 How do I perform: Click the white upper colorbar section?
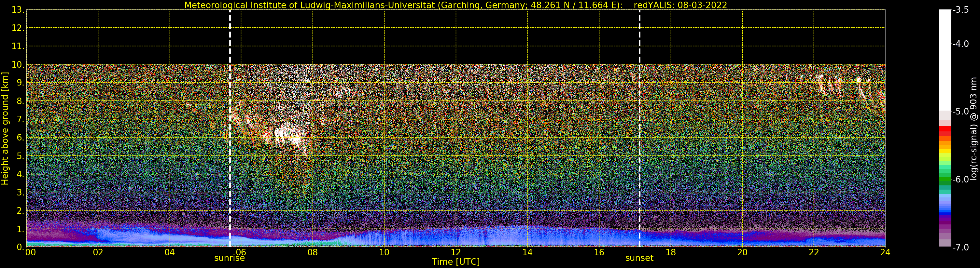coord(945,60)
